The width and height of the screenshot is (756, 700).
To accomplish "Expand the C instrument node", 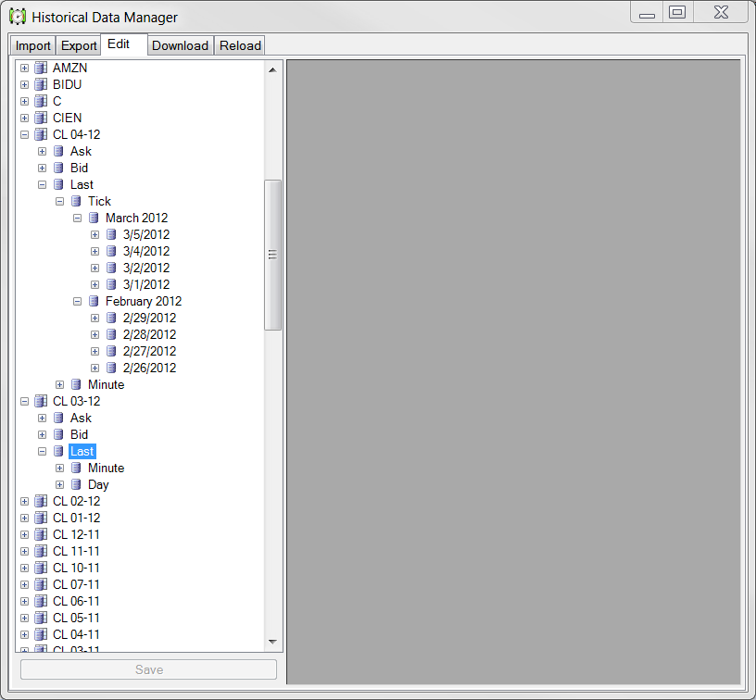I will 25,102.
